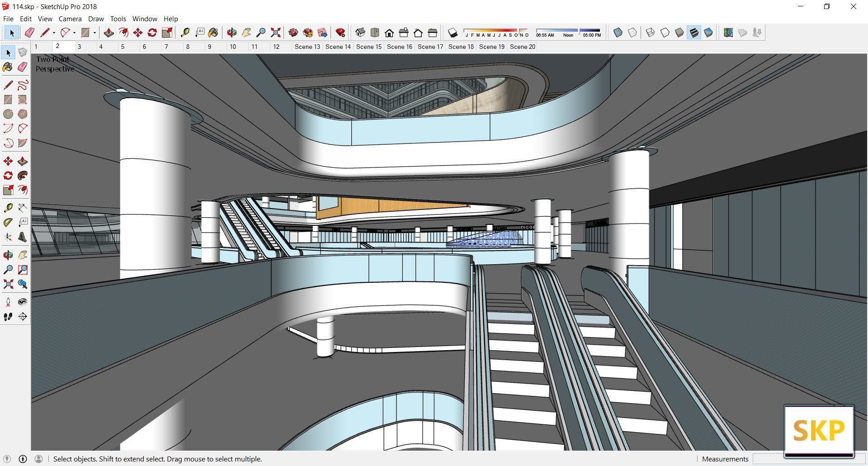Select the Pan hand tool in top toolbar
The image size is (868, 466).
tap(246, 33)
